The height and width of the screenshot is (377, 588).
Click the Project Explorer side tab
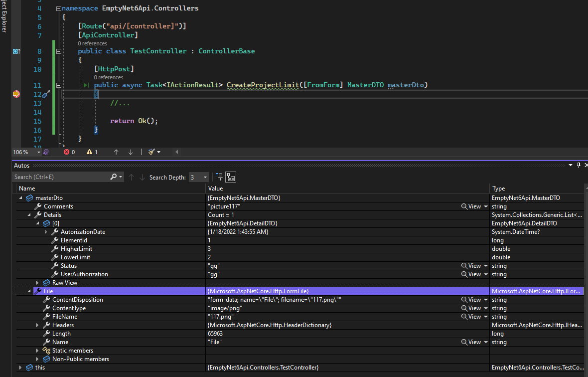pyautogui.click(x=4, y=16)
